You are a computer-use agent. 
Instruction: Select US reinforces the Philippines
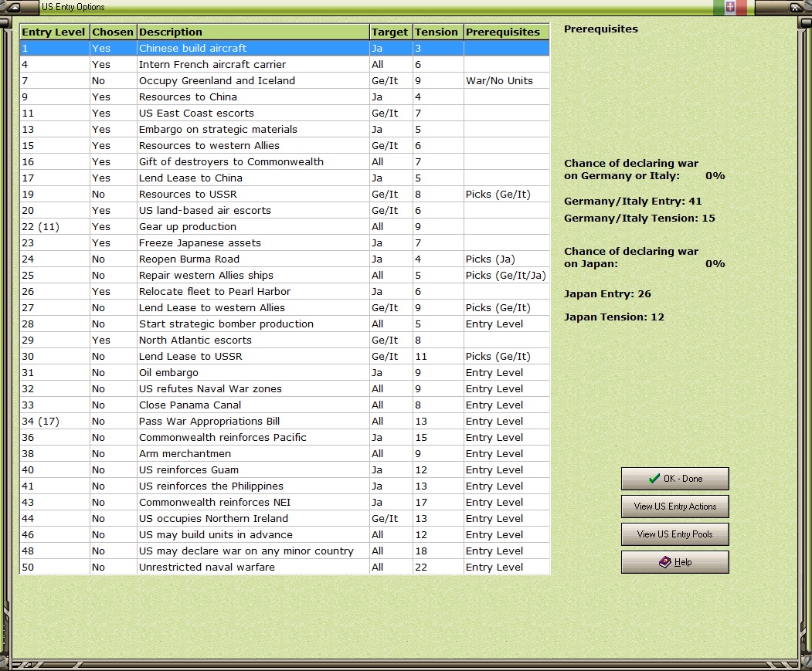tap(284, 486)
